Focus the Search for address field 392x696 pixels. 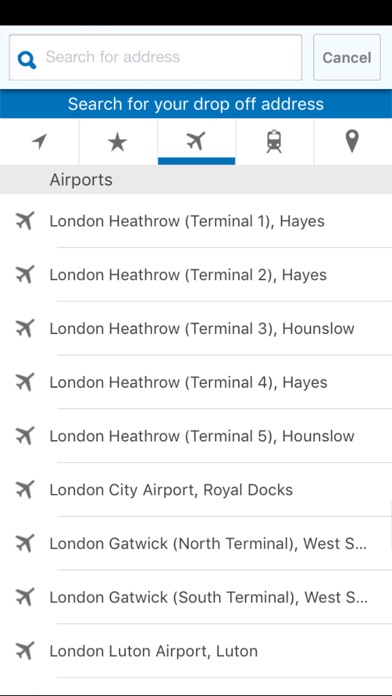pos(155,57)
